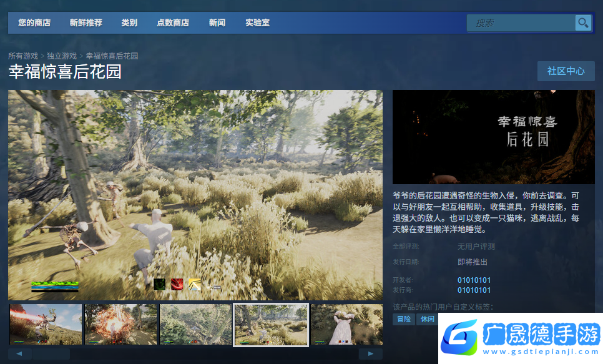Click the 独立游戏 breadcrumb link

pyautogui.click(x=62, y=56)
